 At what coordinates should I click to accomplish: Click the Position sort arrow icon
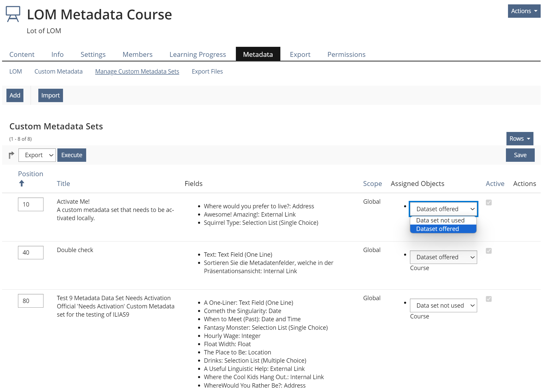click(x=22, y=183)
